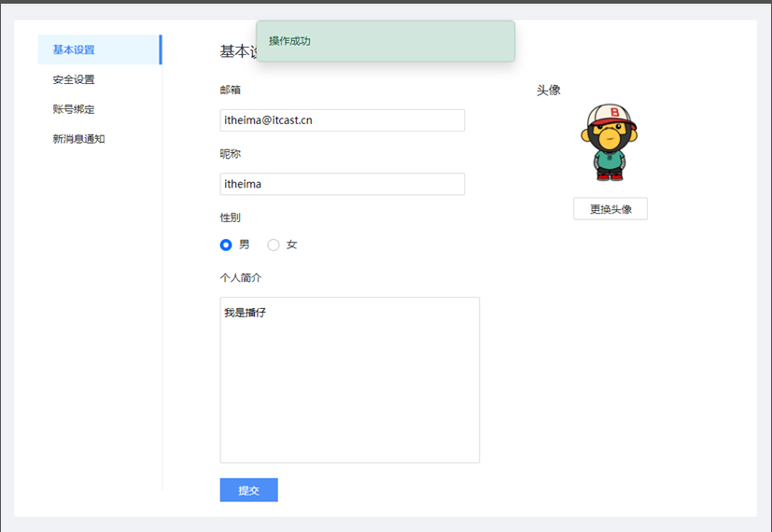Click the 男 label text beside radio
772x532 pixels.
(245, 245)
